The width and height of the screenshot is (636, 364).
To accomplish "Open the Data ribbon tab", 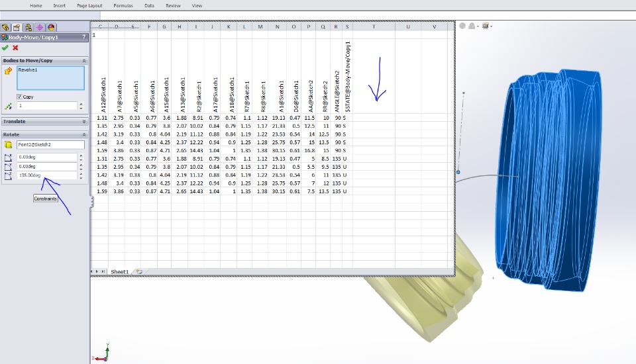I will click(149, 6).
